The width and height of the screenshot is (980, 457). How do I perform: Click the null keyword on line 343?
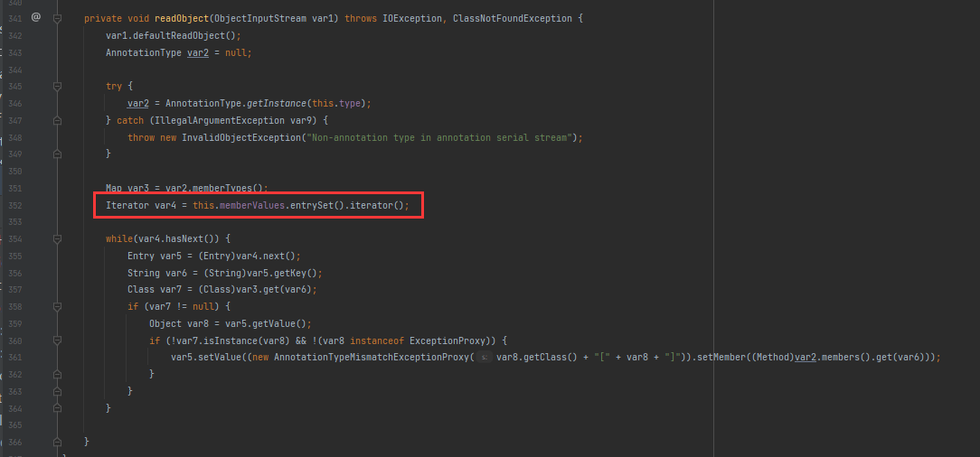click(236, 52)
